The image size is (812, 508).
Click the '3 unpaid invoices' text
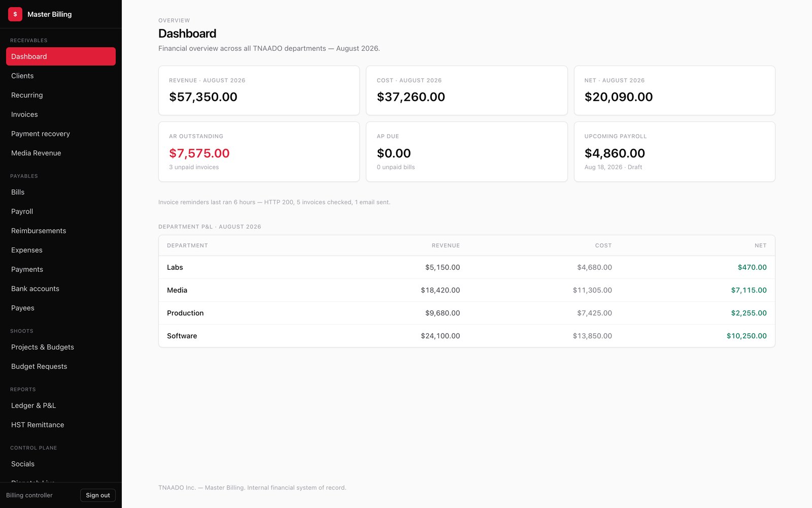194,167
